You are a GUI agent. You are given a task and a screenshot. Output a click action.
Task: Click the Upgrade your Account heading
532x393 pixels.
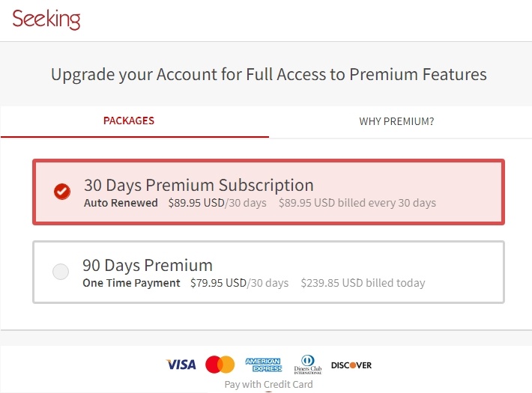(x=269, y=75)
